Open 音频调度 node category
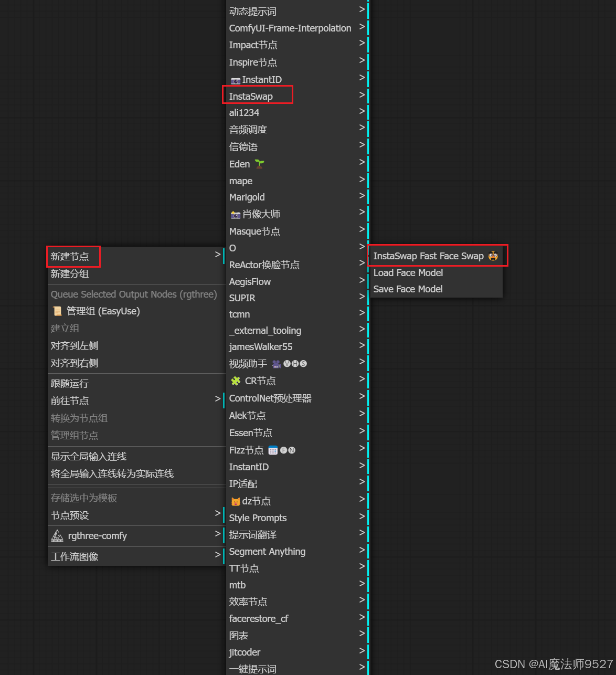616x675 pixels. tap(297, 130)
